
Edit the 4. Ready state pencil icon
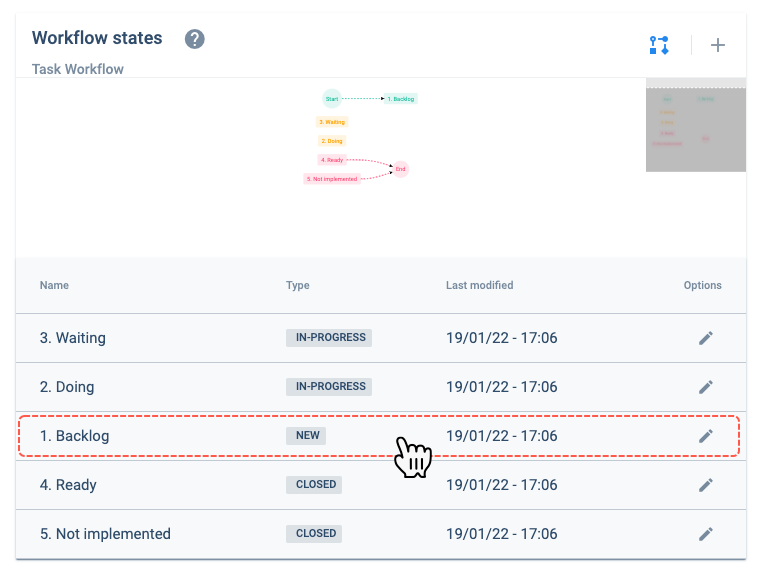(706, 485)
